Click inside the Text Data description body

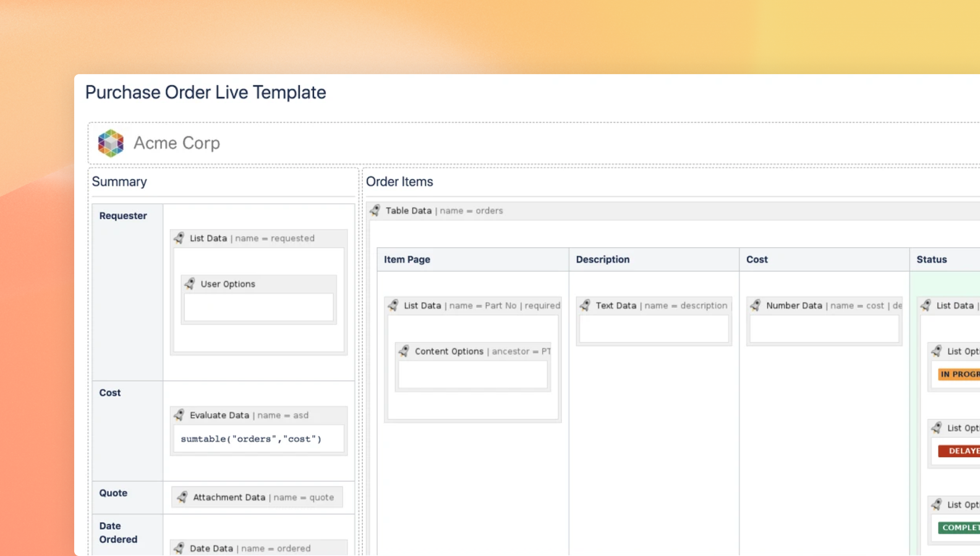coord(654,329)
